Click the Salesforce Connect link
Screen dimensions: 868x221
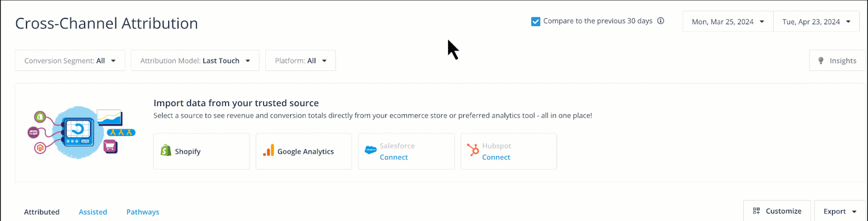pyautogui.click(x=394, y=157)
